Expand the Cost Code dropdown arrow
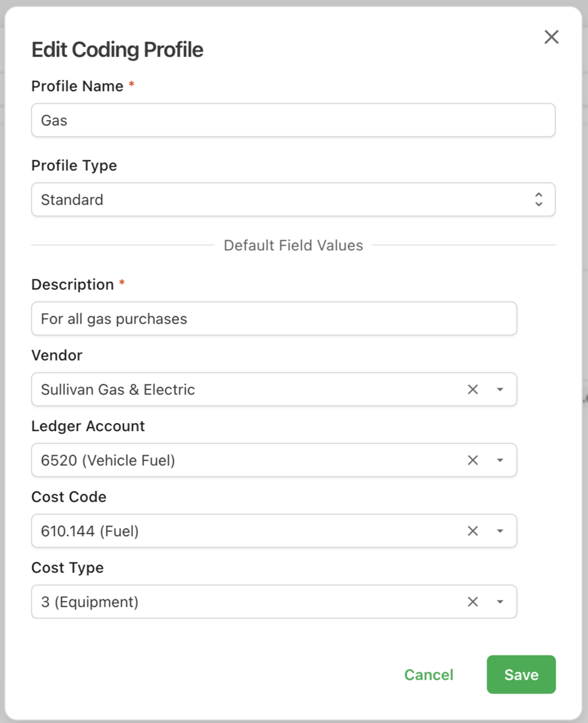This screenshot has width=588, height=723. (500, 531)
